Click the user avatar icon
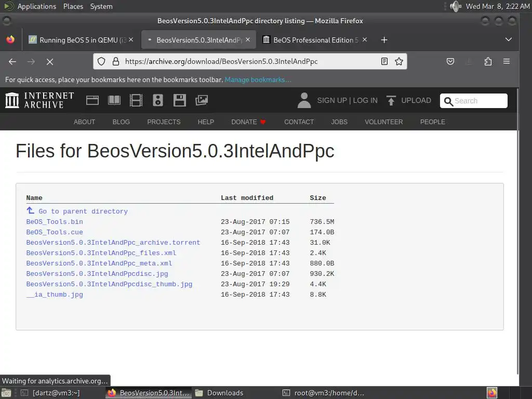This screenshot has height=399, width=532. pyautogui.click(x=304, y=100)
